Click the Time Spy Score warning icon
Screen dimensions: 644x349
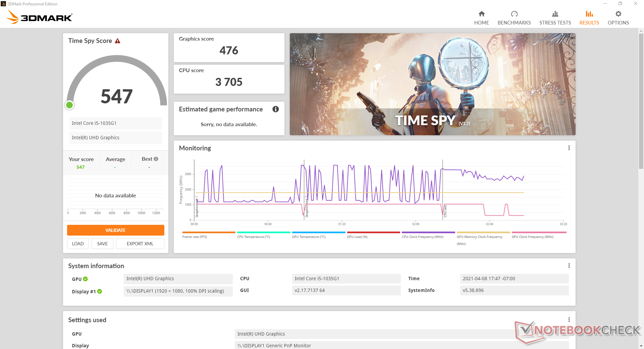(x=117, y=41)
